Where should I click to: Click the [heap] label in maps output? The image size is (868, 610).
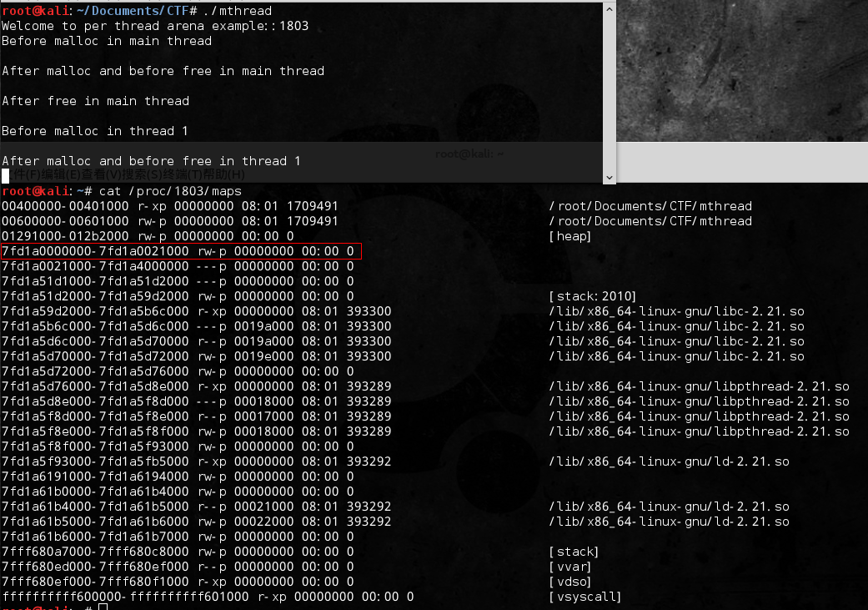569,236
